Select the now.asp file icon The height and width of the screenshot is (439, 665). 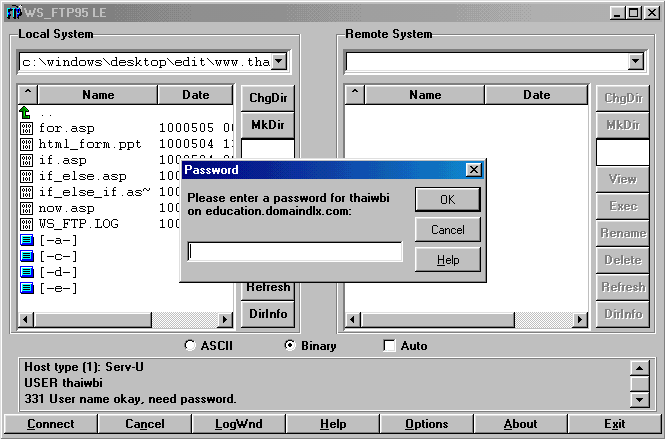(26, 208)
